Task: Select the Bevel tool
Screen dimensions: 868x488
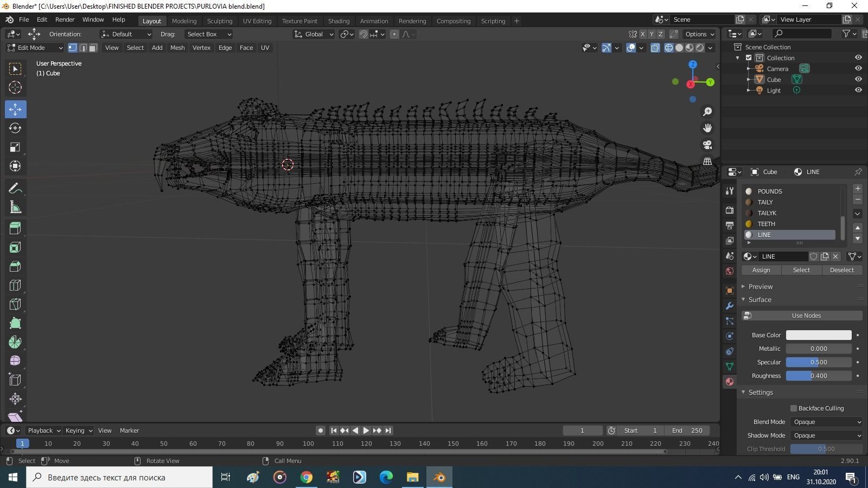Action: (15, 266)
